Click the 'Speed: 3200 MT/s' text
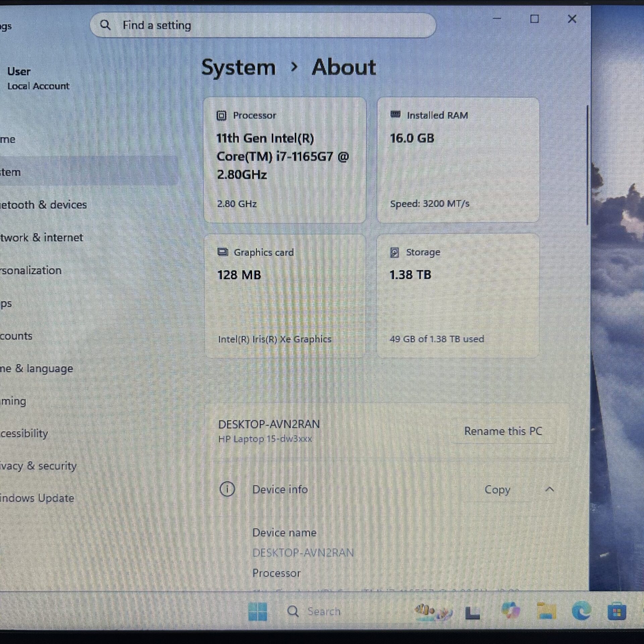Viewport: 644px width, 644px height. click(x=430, y=204)
